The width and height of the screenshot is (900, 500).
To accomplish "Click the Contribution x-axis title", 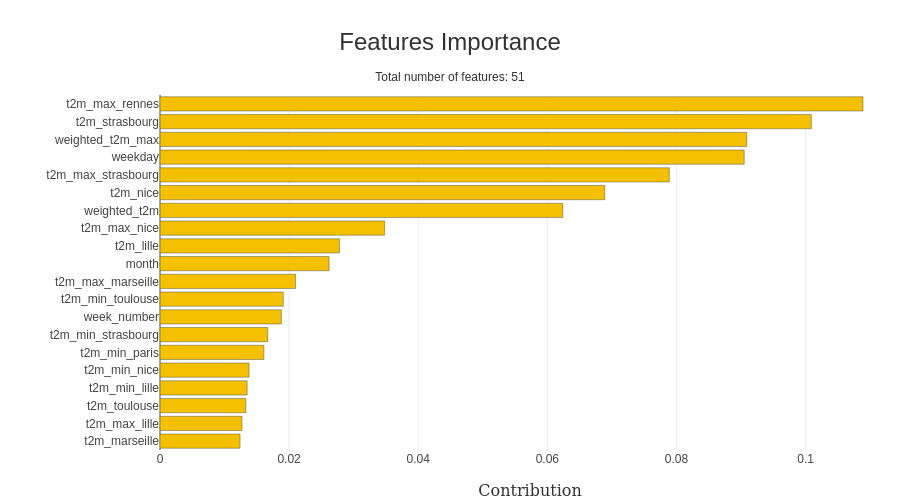I will (529, 490).
